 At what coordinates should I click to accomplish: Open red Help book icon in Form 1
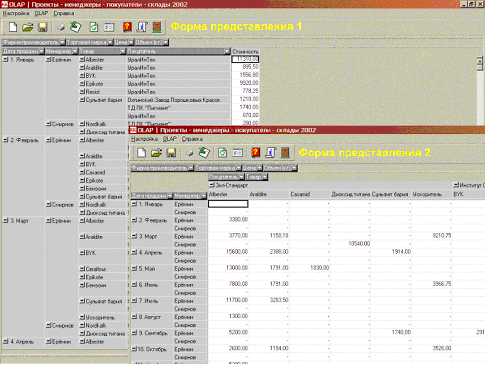pyautogui.click(x=127, y=27)
